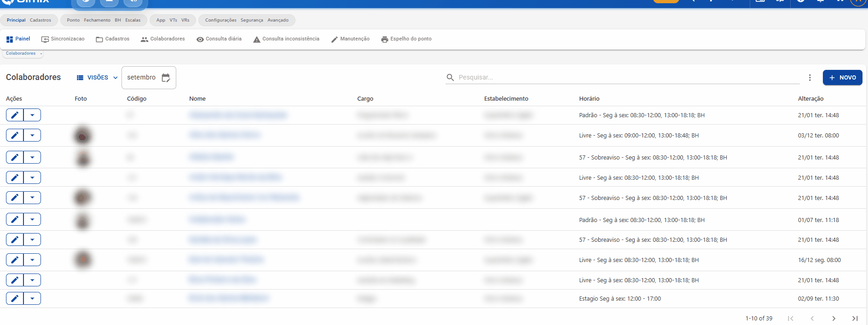This screenshot has width=868, height=325.
Task: Go to the first page of results
Action: tap(791, 318)
